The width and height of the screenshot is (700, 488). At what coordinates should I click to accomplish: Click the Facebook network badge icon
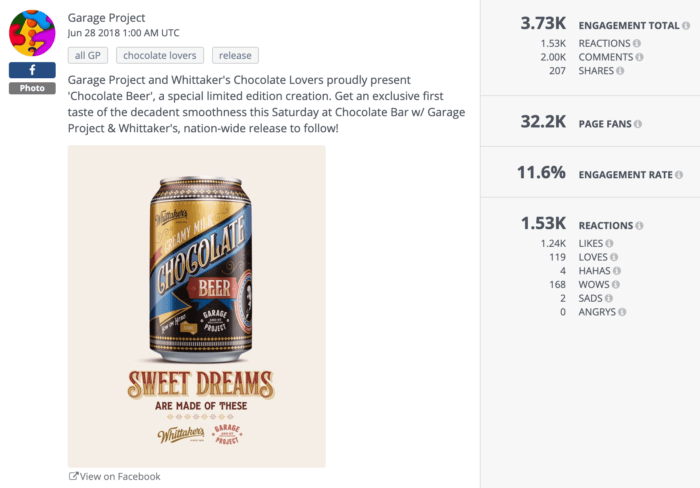coord(32,70)
